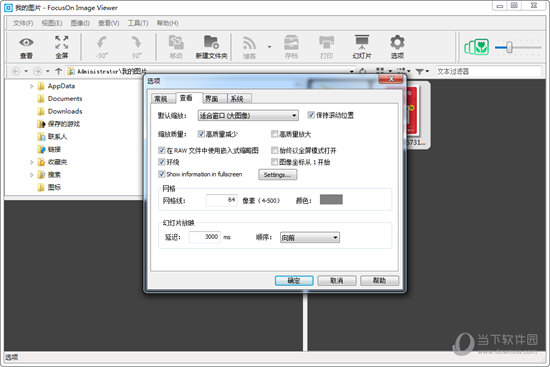This screenshot has width=550, height=367.
Task: Click the navigate back arrow icon
Action: click(x=16, y=71)
